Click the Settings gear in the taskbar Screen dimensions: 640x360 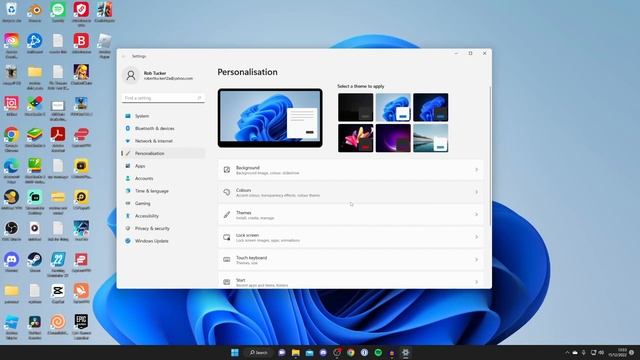point(405,352)
